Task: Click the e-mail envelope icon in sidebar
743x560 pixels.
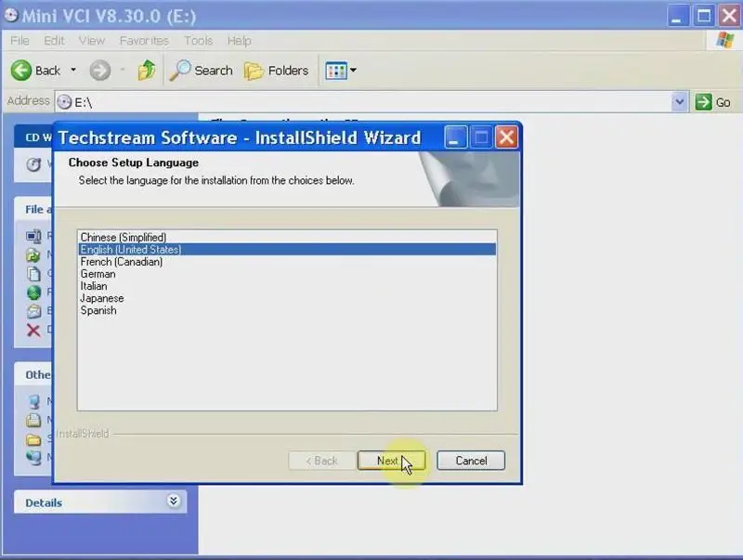Action: 33,311
